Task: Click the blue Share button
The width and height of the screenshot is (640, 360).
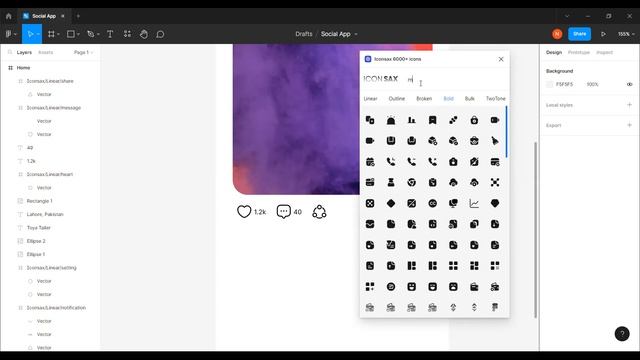Action: 579,34
